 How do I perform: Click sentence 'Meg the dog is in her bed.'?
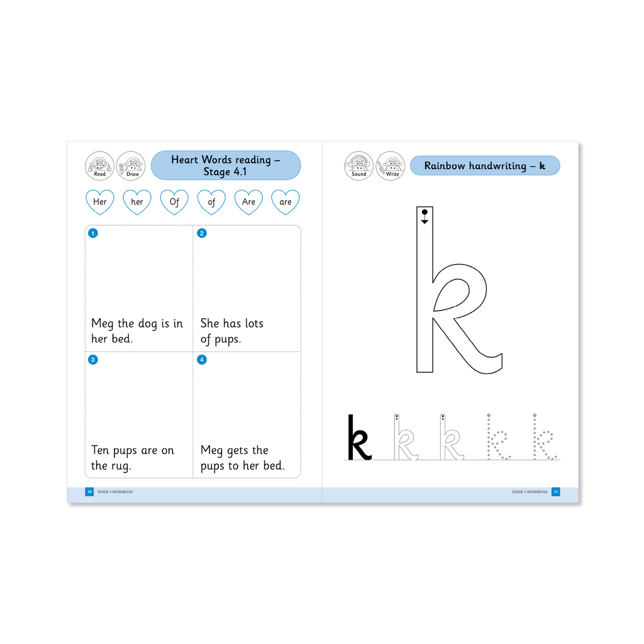[136, 331]
